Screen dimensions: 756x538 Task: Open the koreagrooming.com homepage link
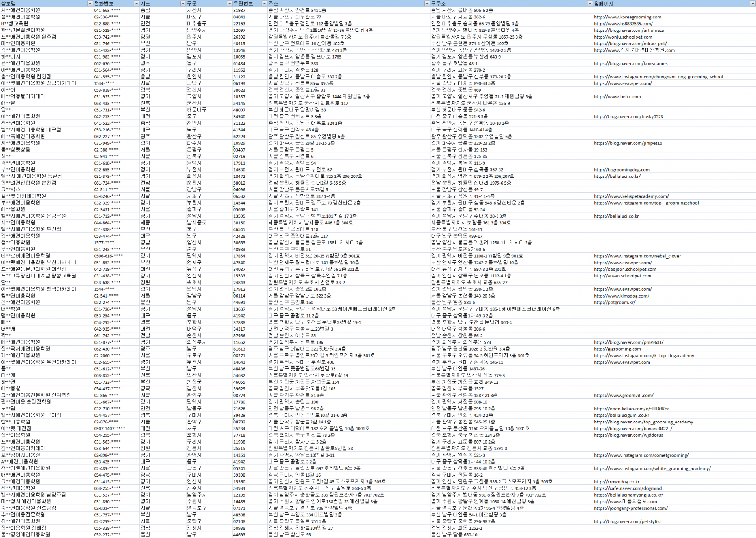(x=627, y=17)
